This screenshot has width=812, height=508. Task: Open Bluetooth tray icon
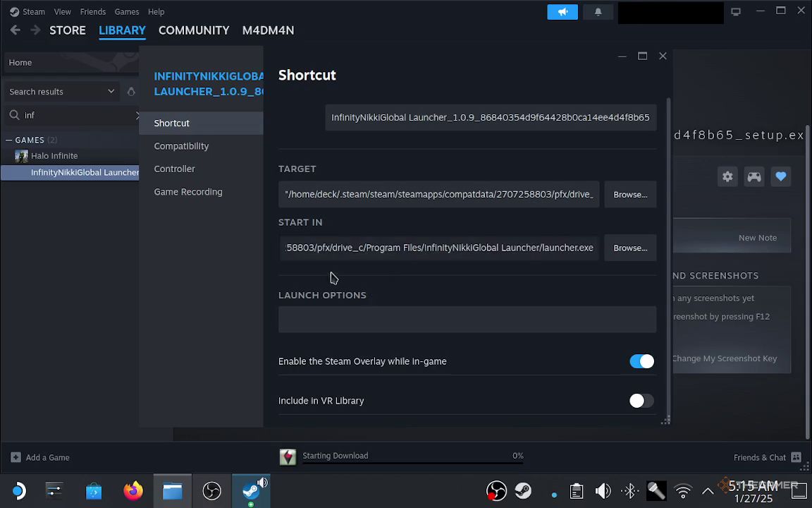coord(629,490)
